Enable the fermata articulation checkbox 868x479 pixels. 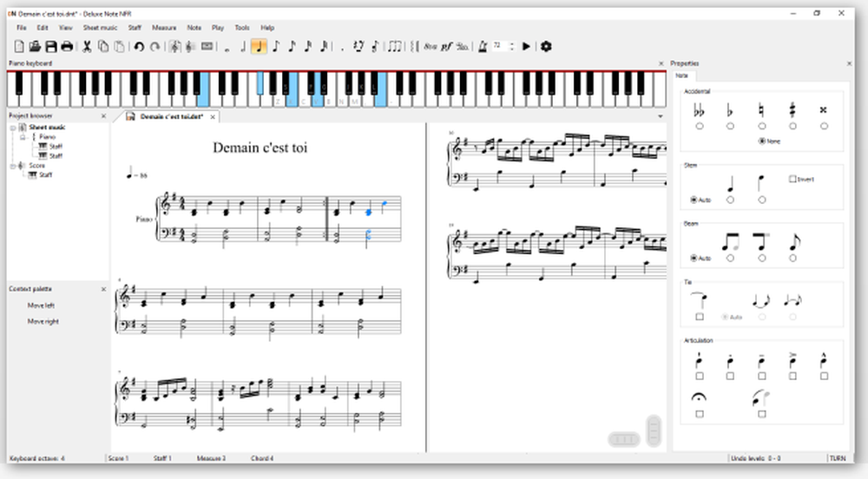[x=700, y=414]
